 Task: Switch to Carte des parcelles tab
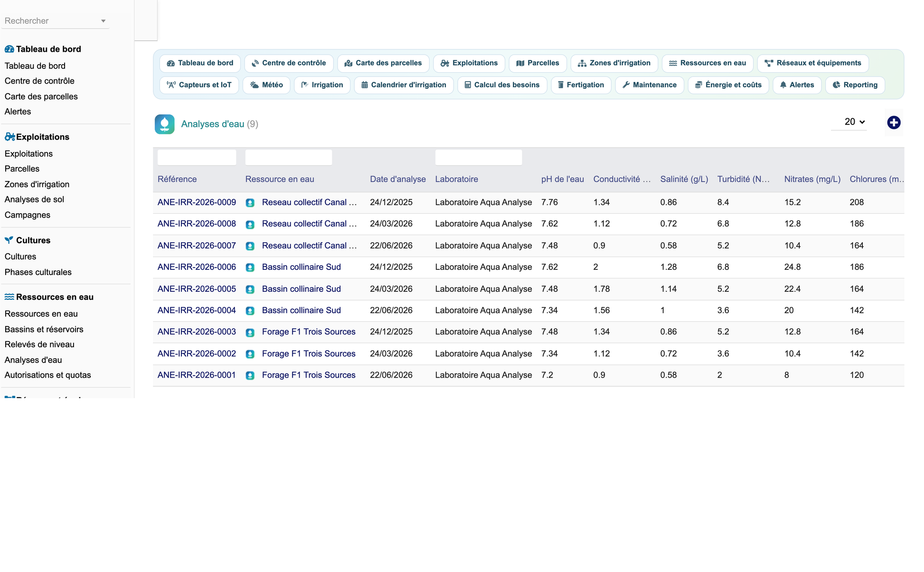(x=383, y=63)
